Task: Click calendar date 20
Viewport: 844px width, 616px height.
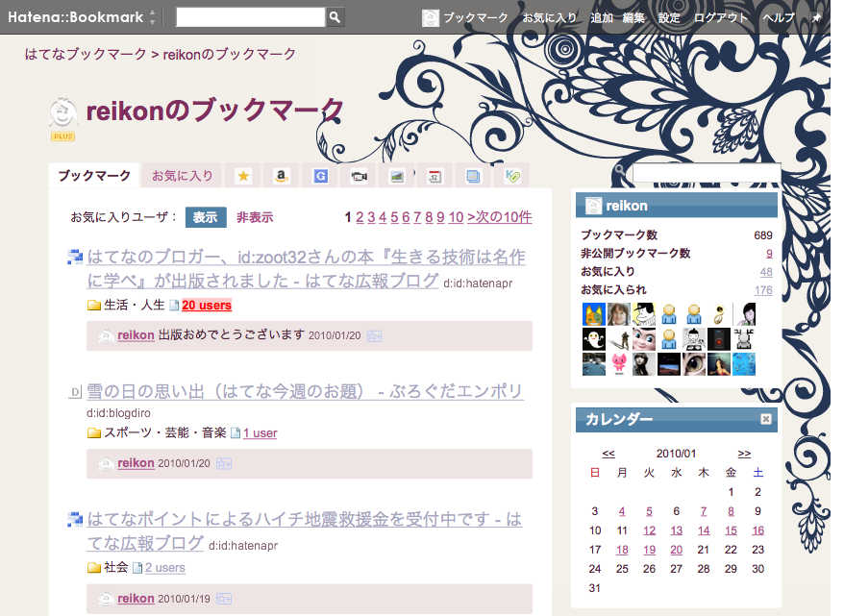Action: [676, 550]
